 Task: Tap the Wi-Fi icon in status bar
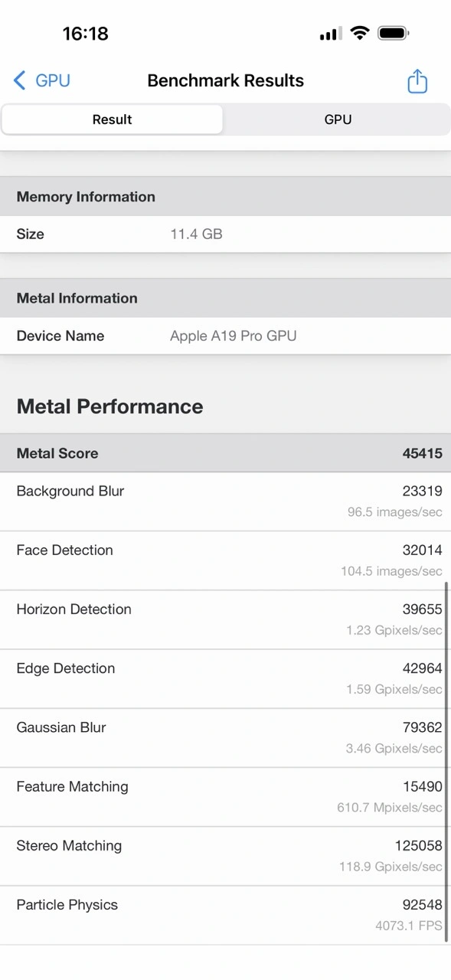pyautogui.click(x=360, y=33)
